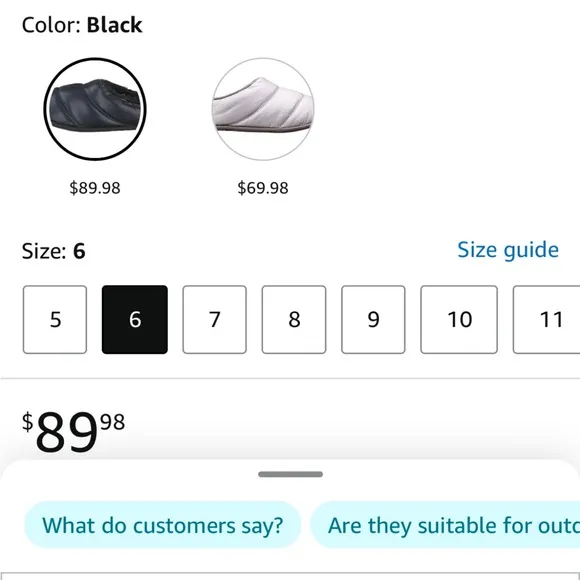The width and height of the screenshot is (580, 580).
Task: Open the Size guide link
Action: point(508,250)
